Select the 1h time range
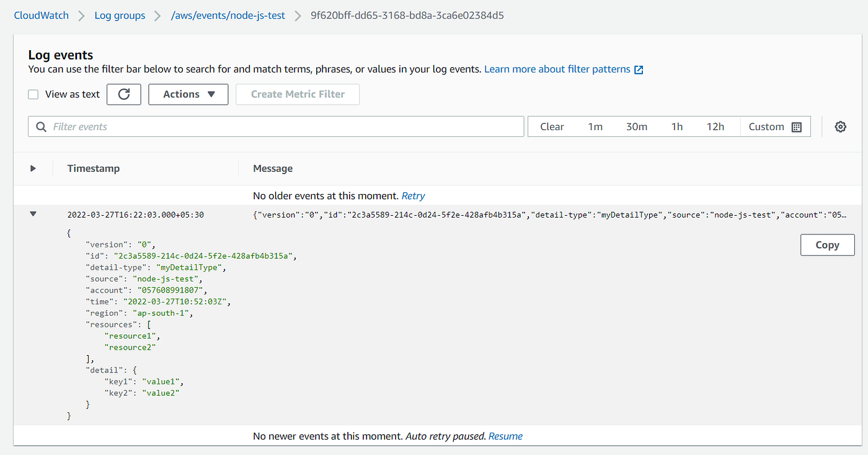 tap(676, 126)
